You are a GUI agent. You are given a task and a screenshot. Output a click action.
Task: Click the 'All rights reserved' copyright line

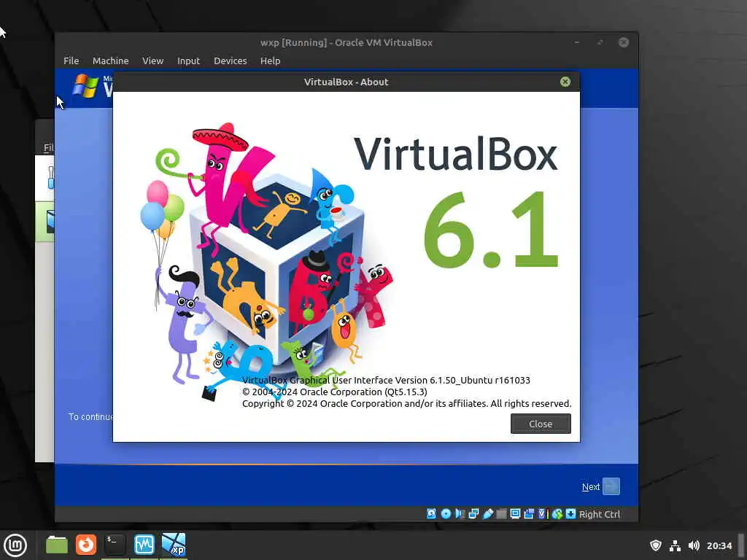407,404
